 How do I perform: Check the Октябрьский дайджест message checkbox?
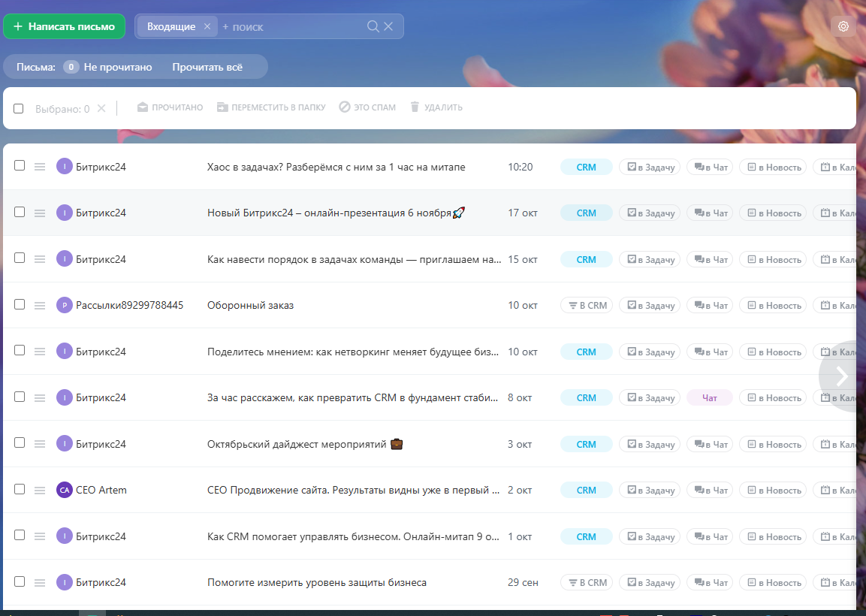tap(20, 442)
